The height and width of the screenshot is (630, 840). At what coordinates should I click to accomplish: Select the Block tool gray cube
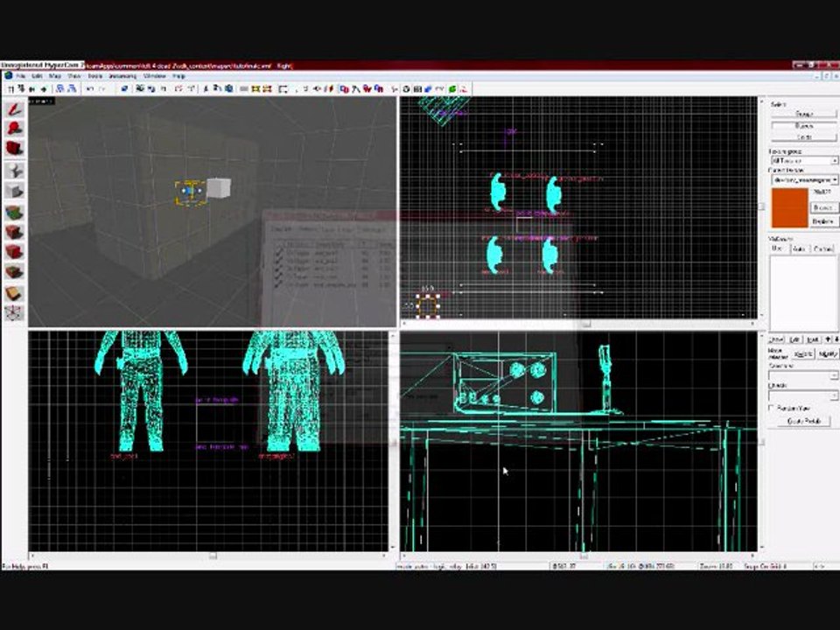tap(15, 191)
